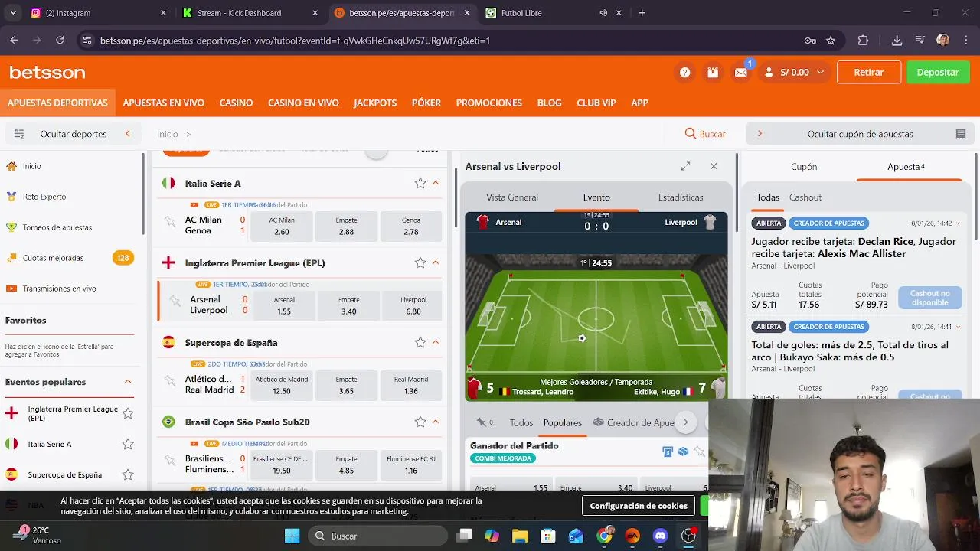Collapse Brasil Copa São Paulo Sub20 section
980x551 pixels.
pyautogui.click(x=436, y=422)
